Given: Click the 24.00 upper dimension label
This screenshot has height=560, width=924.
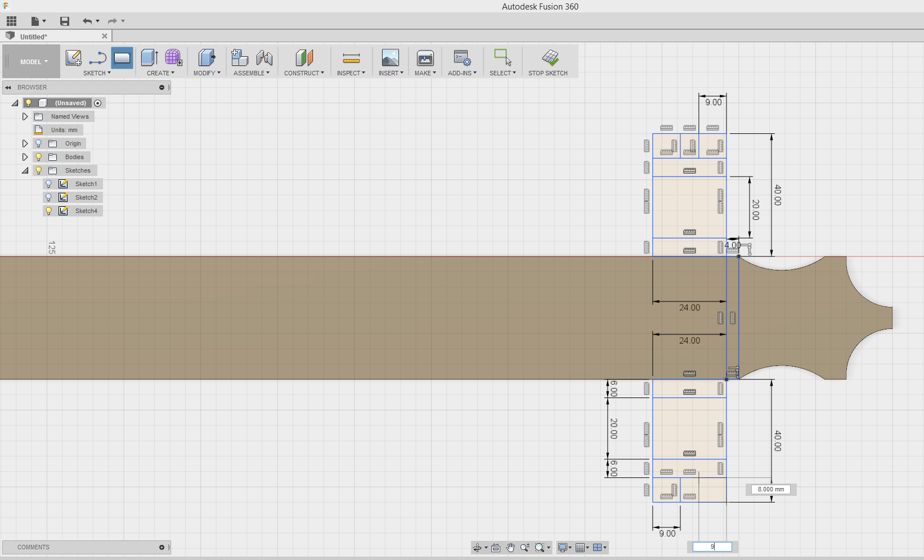Looking at the screenshot, I should point(690,308).
